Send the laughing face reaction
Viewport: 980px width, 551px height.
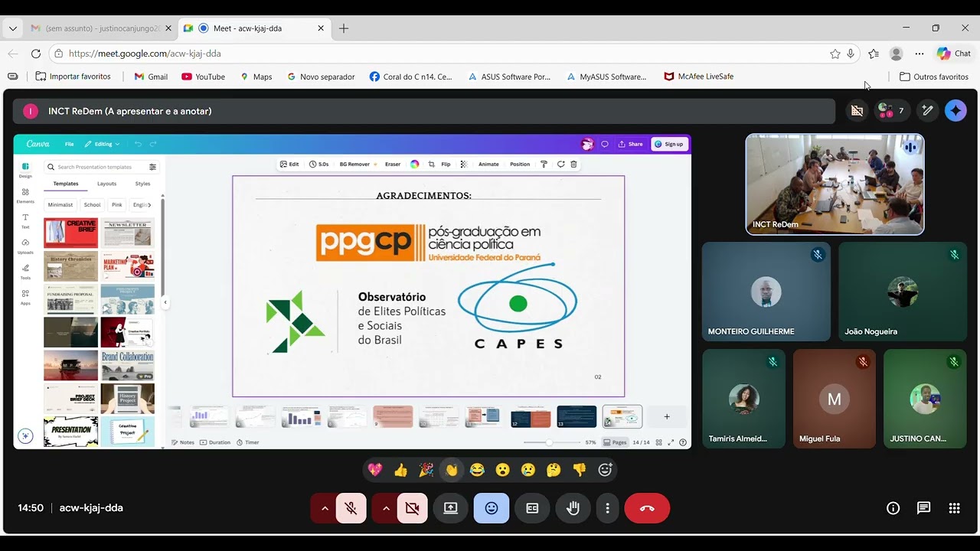[x=477, y=470]
